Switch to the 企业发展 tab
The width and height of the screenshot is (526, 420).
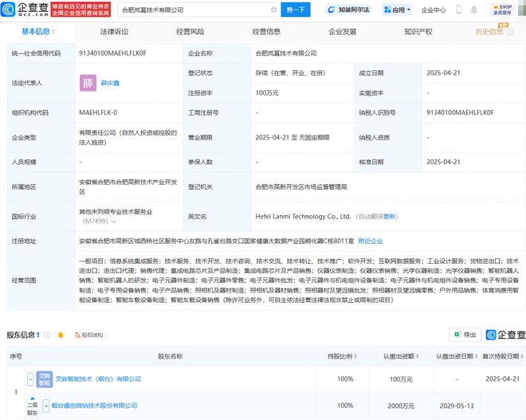[x=343, y=32]
